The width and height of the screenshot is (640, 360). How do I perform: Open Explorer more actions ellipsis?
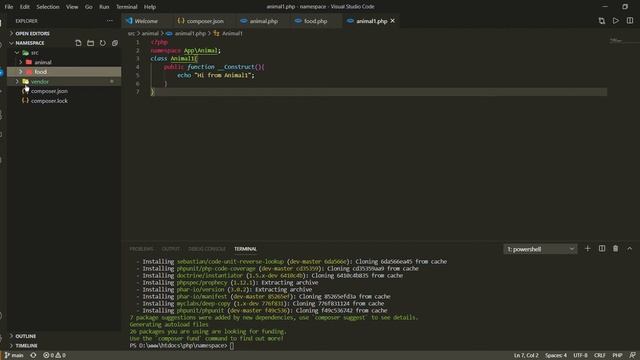point(110,21)
